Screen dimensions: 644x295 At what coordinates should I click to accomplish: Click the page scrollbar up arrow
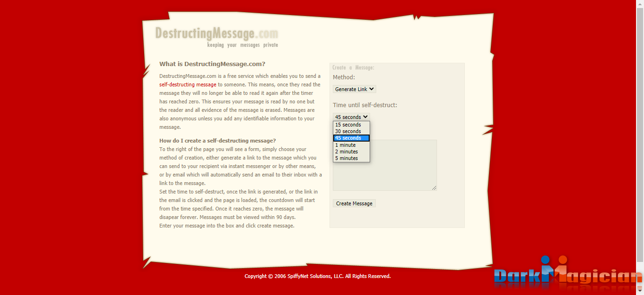tap(640, 4)
